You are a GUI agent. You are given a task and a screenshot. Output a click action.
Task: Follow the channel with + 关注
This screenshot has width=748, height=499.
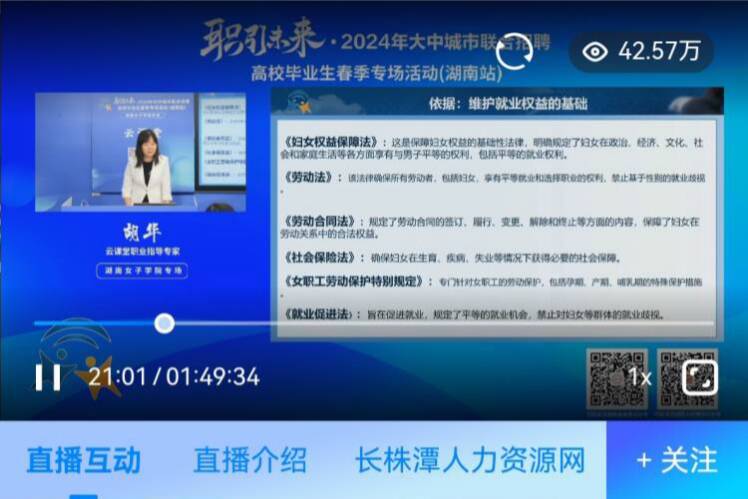tap(677, 460)
